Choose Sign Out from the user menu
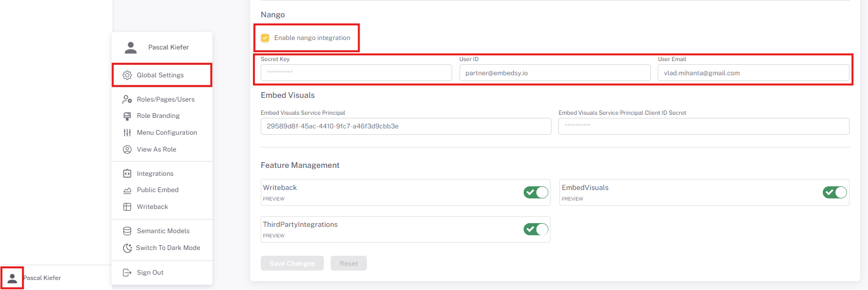Image resolution: width=868 pixels, height=290 pixels. pos(150,273)
